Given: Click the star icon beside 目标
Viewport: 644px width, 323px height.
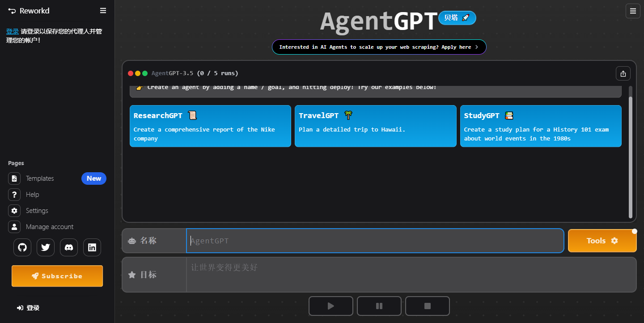Looking at the screenshot, I should point(132,275).
